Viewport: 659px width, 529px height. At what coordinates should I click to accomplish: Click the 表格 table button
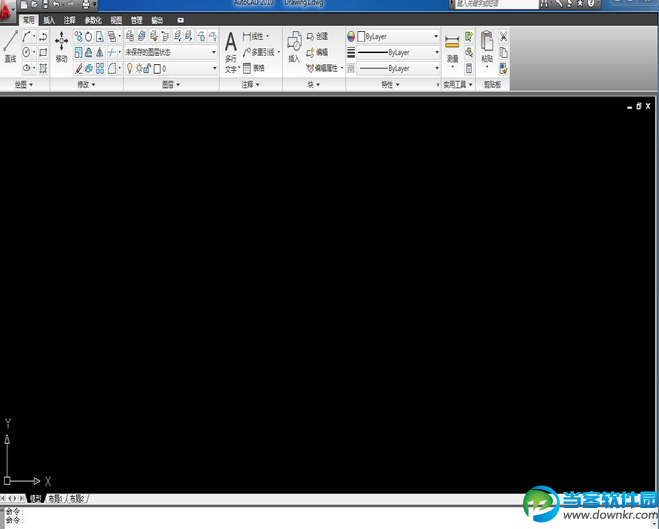pyautogui.click(x=254, y=68)
